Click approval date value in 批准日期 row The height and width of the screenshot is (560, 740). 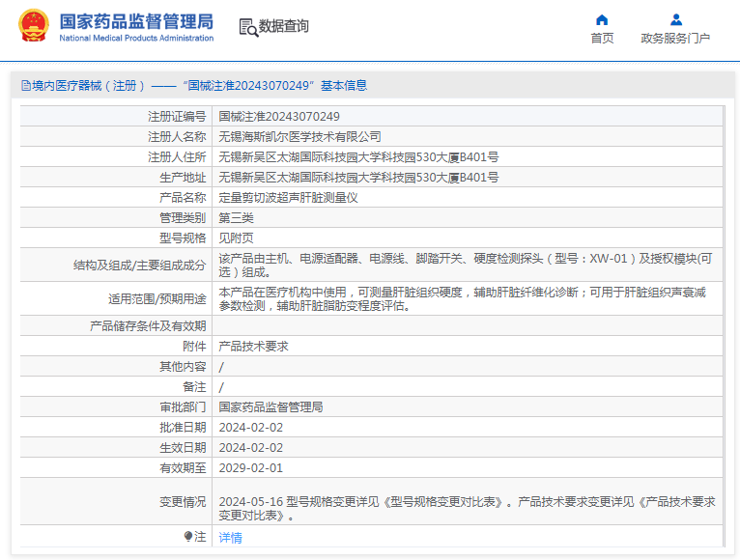[x=251, y=428]
